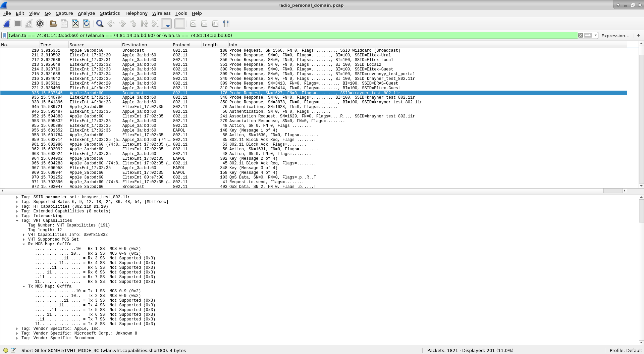The image size is (644, 354).
Task: Expand the Interworking tag
Action: pyautogui.click(x=17, y=216)
